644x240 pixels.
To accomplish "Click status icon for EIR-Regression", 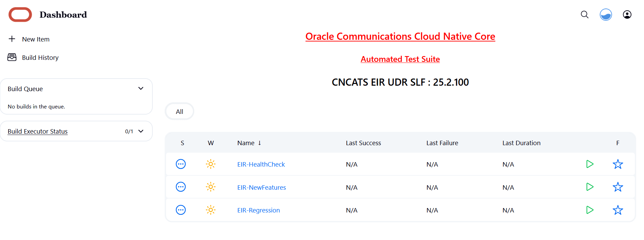I will pyautogui.click(x=181, y=210).
